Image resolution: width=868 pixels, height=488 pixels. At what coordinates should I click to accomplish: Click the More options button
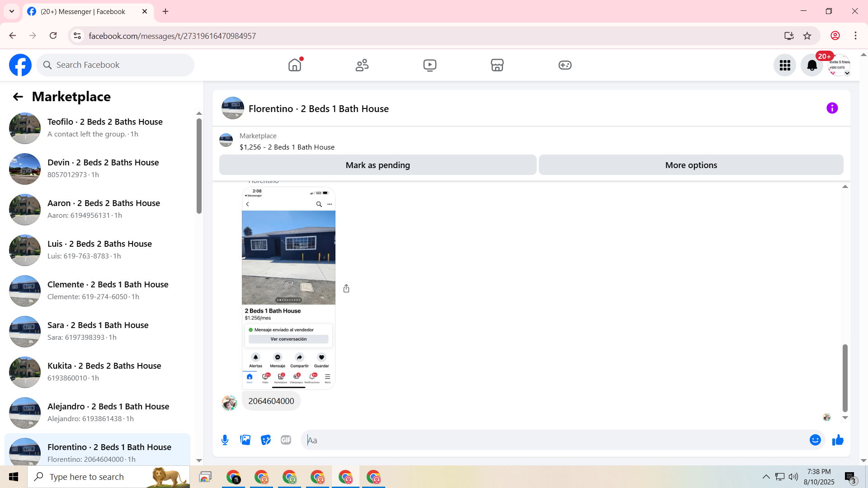pos(691,165)
